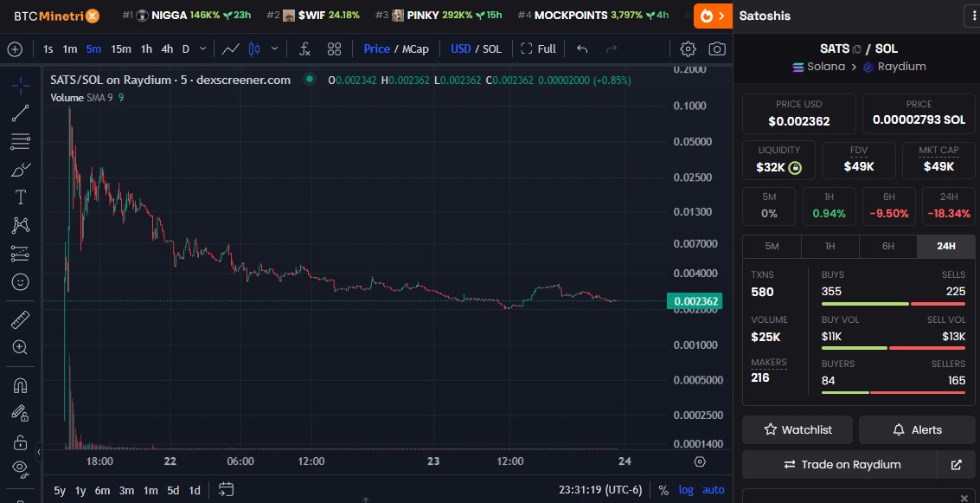Select the 4h timeframe
The width and height of the screenshot is (980, 503).
pos(167,48)
